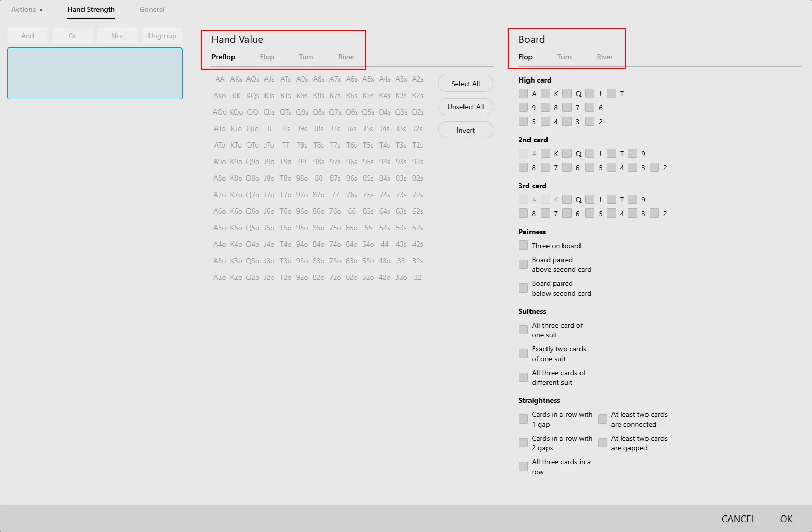Switch to Board River tab
The height and width of the screenshot is (532, 812).
pos(604,57)
